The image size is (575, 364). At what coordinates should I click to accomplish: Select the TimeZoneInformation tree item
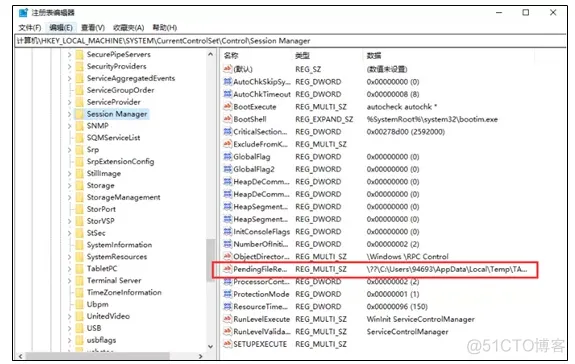124,293
